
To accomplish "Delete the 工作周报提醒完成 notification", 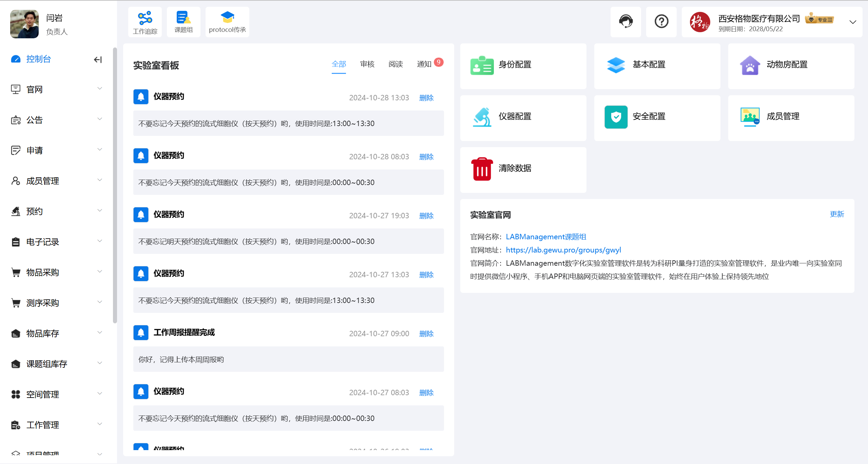I will [x=427, y=334].
